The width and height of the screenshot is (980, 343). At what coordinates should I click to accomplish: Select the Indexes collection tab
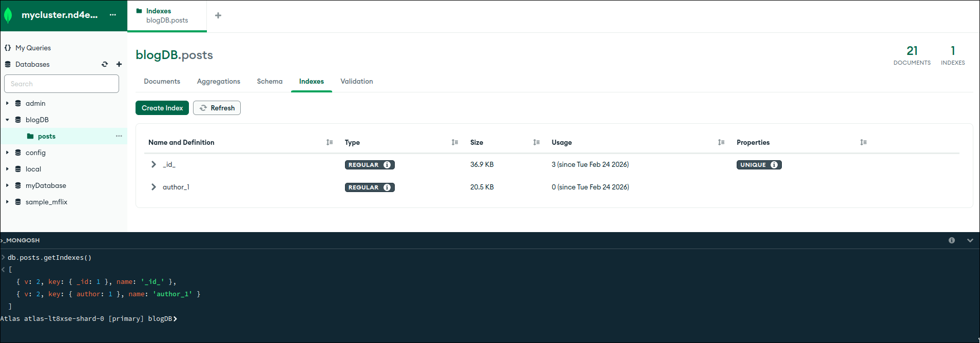312,81
